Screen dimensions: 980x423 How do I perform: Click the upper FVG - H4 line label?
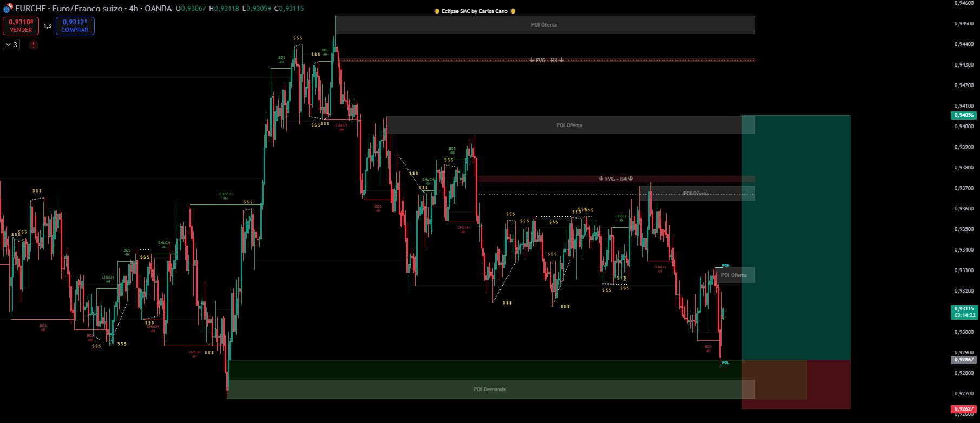(x=547, y=60)
